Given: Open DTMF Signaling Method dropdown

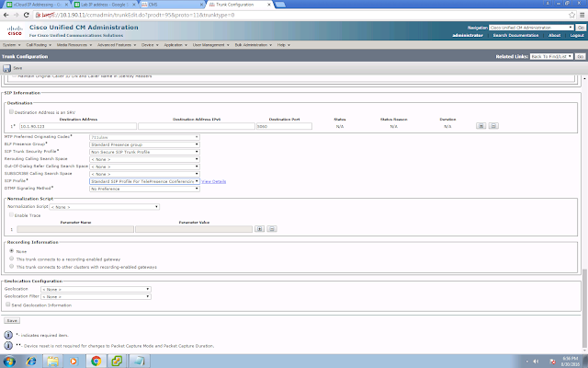Looking at the screenshot, I should click(144, 189).
